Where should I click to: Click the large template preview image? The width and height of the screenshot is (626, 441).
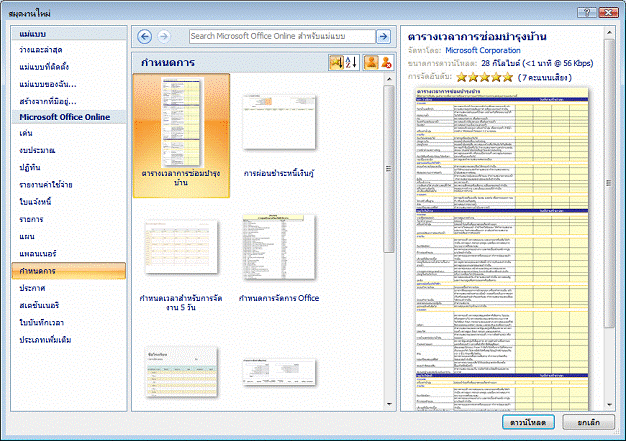[x=502, y=249]
